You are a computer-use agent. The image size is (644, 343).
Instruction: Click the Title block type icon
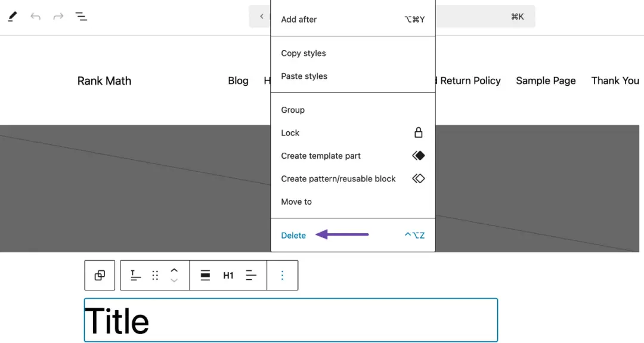(136, 275)
